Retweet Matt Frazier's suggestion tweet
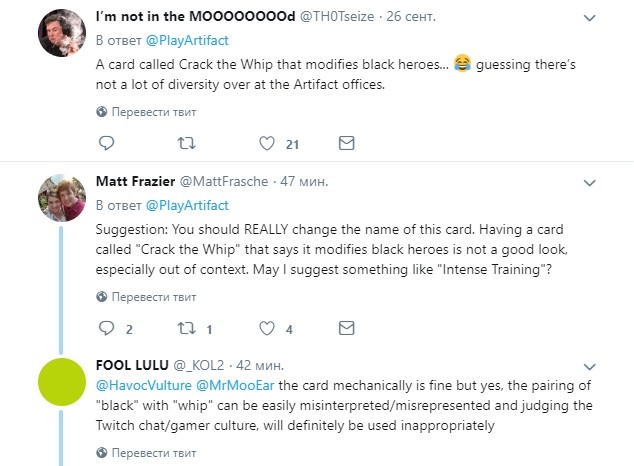The image size is (634, 466). (x=185, y=329)
